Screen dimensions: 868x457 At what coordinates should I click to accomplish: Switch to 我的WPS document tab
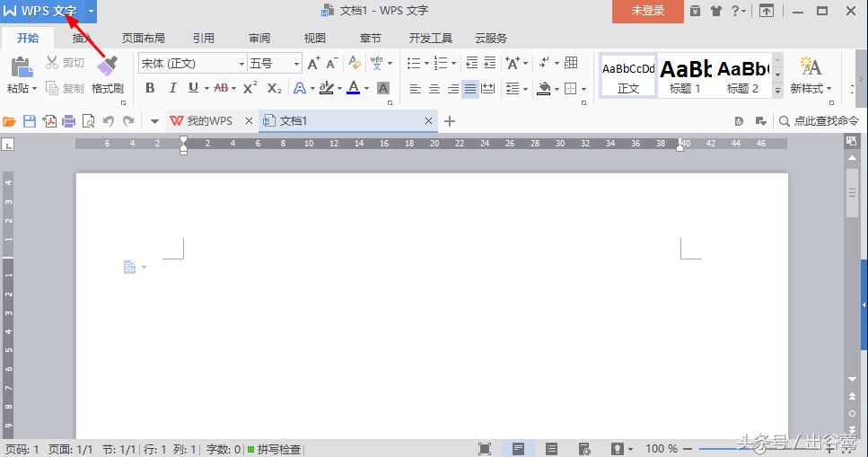click(208, 121)
